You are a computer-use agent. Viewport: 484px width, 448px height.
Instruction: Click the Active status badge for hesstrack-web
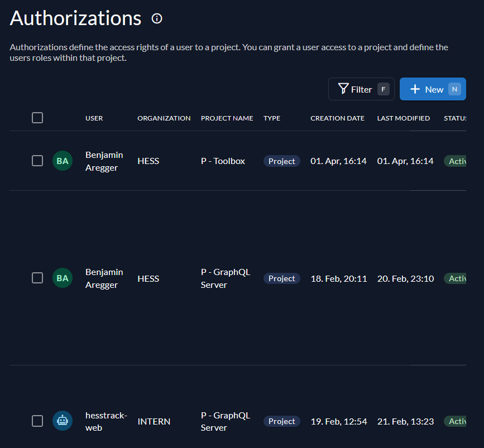456,421
